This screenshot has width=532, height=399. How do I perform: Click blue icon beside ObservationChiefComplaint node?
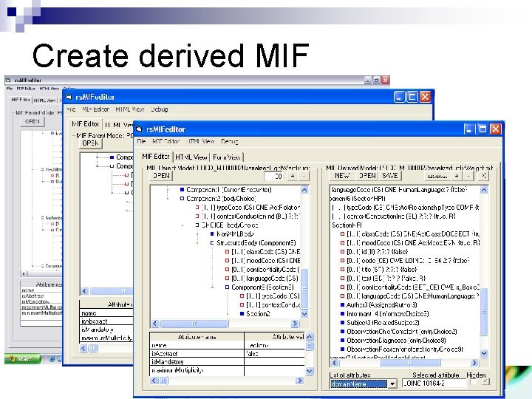pyautogui.click(x=342, y=331)
